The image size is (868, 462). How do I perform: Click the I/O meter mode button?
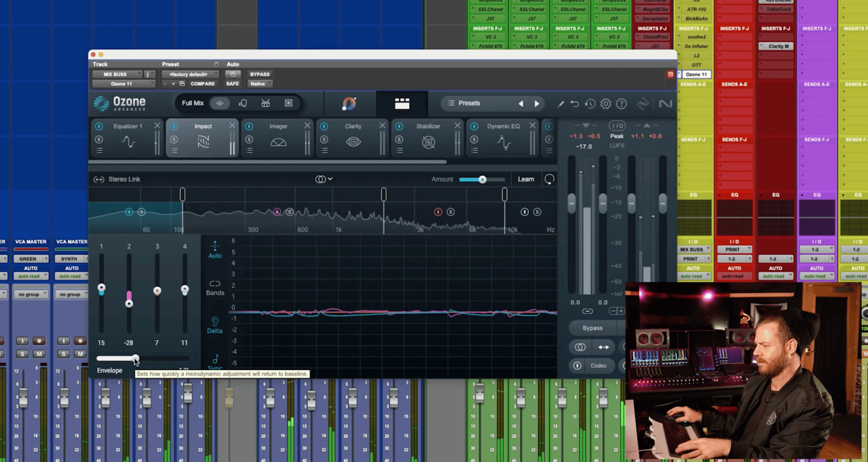(x=617, y=125)
